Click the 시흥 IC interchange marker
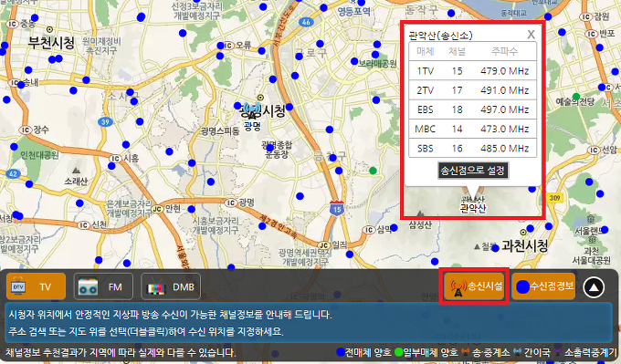 (x=115, y=159)
